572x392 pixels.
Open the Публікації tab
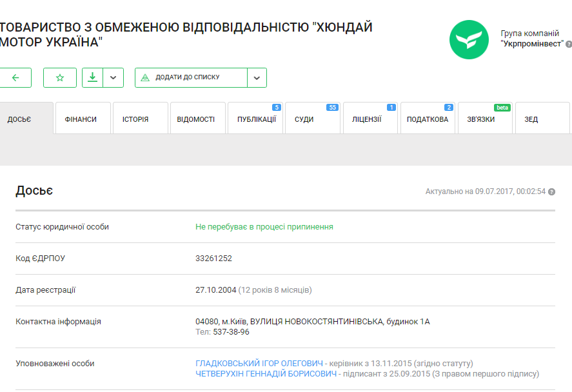[x=256, y=119]
